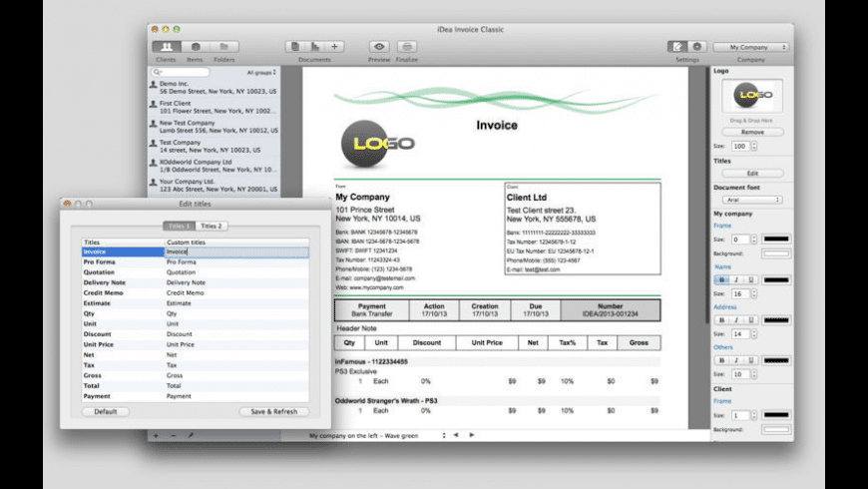The height and width of the screenshot is (489, 868).
Task: Click the magnifier in client search field
Action: pyautogui.click(x=158, y=72)
